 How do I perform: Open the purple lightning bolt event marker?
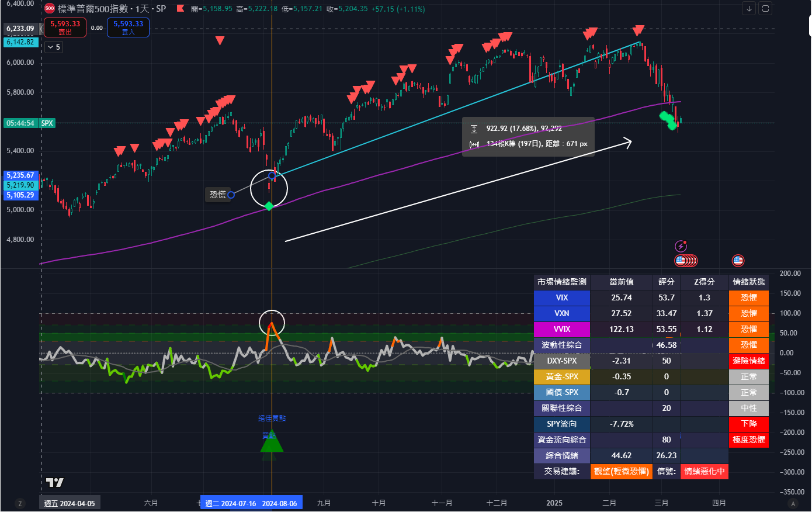pos(680,246)
